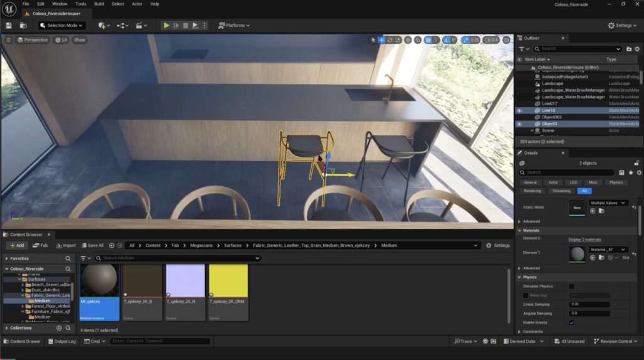Uncheck the Enable Gravity checkbox
644x360 pixels.
[x=572, y=323]
